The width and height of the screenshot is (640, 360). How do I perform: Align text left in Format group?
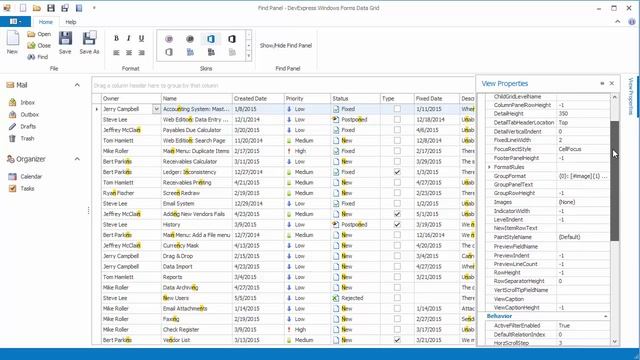(116, 53)
